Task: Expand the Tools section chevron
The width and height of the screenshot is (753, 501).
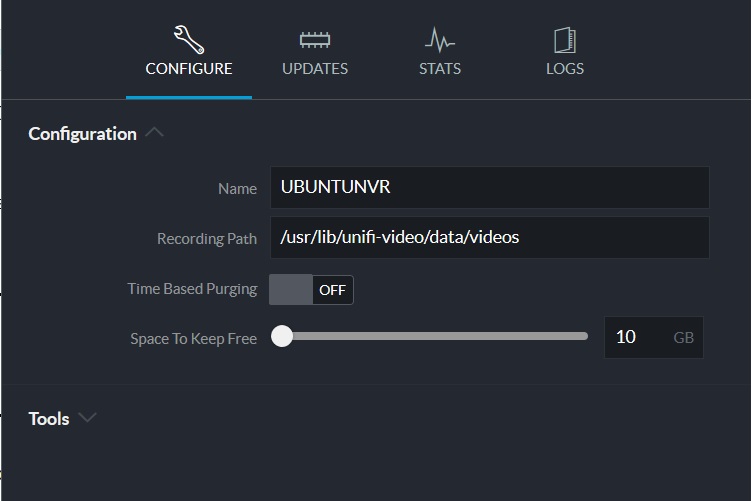Action: [x=87, y=417]
